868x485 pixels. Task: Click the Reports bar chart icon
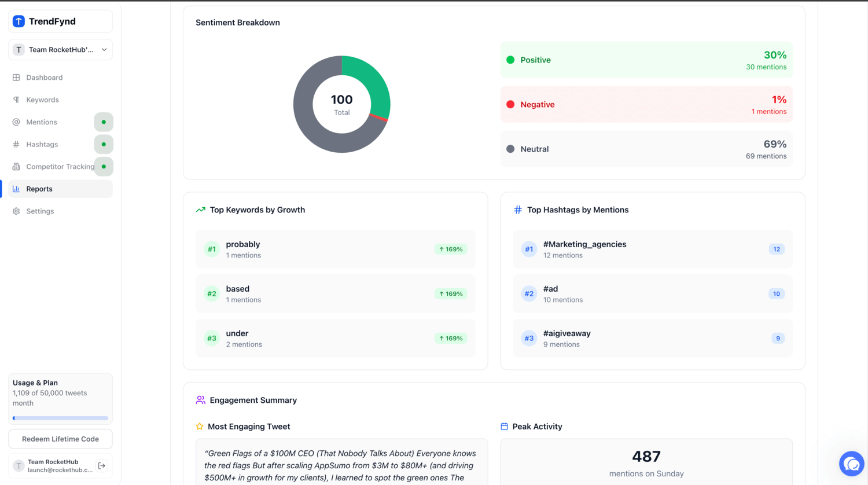coord(16,189)
